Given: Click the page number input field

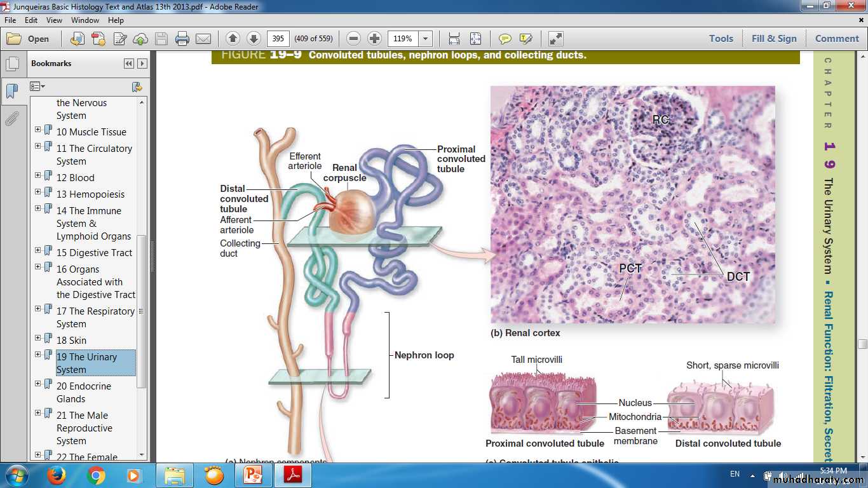Looking at the screenshot, I should tap(278, 39).
